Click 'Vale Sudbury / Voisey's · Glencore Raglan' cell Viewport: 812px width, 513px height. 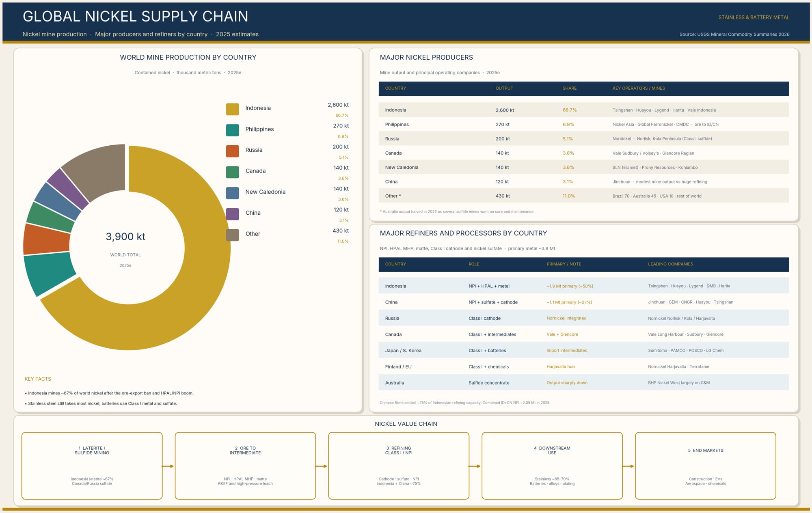coord(653,153)
